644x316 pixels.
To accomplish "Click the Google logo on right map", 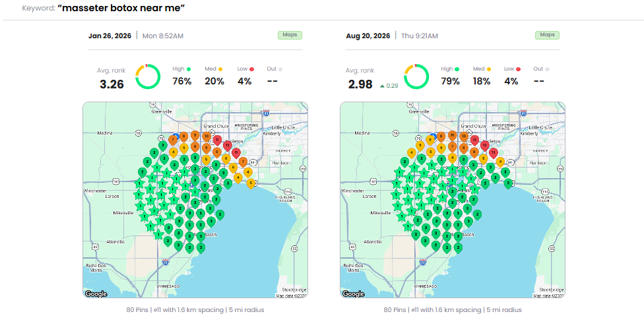I will (353, 294).
